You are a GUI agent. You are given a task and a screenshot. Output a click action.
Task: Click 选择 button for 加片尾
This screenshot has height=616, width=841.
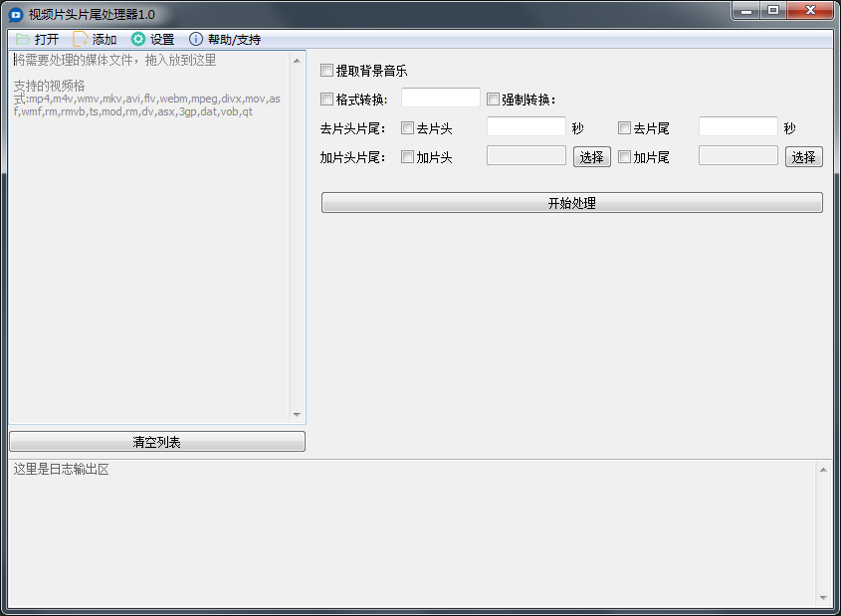click(803, 157)
